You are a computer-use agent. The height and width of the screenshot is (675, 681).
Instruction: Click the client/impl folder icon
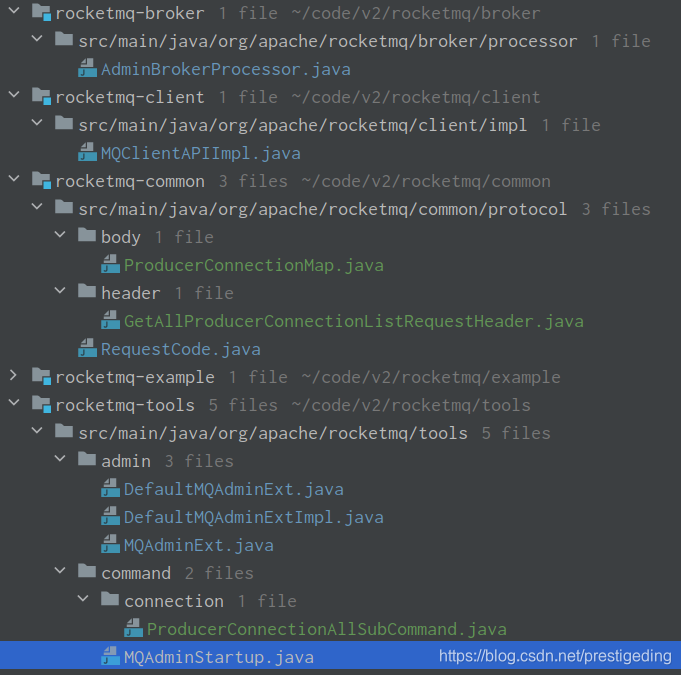pos(64,123)
